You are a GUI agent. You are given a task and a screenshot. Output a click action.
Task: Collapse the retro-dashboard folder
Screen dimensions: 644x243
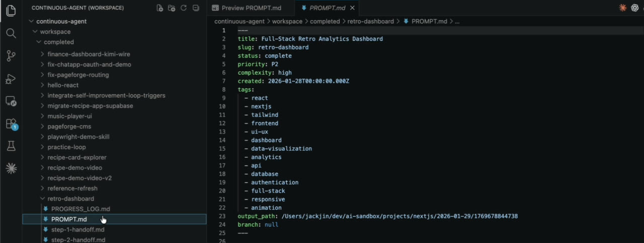pyautogui.click(x=43, y=199)
